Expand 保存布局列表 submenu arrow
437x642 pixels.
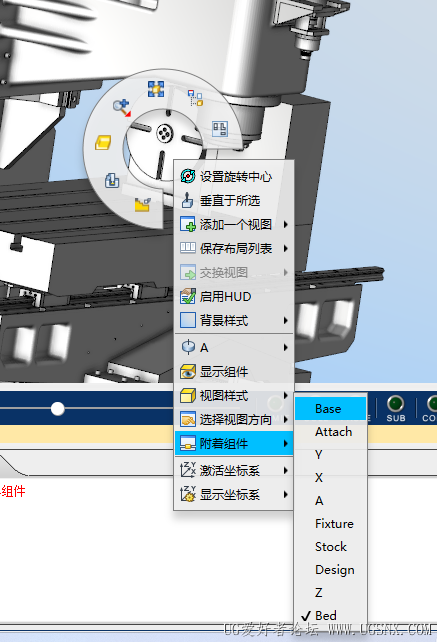pyautogui.click(x=285, y=249)
